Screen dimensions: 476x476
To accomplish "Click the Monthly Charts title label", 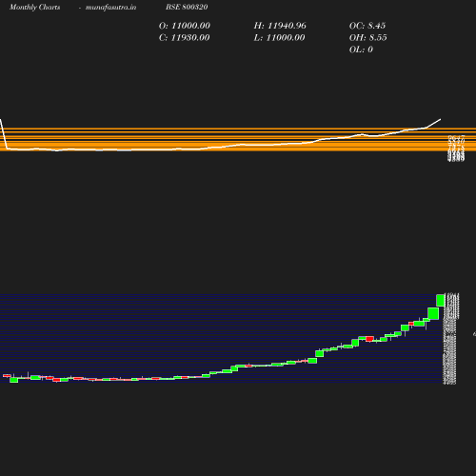I will 34,8.
